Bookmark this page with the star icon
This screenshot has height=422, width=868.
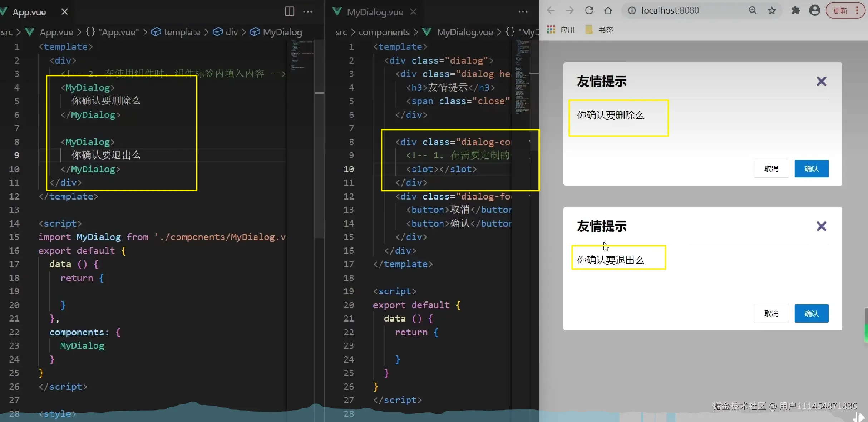pyautogui.click(x=772, y=10)
